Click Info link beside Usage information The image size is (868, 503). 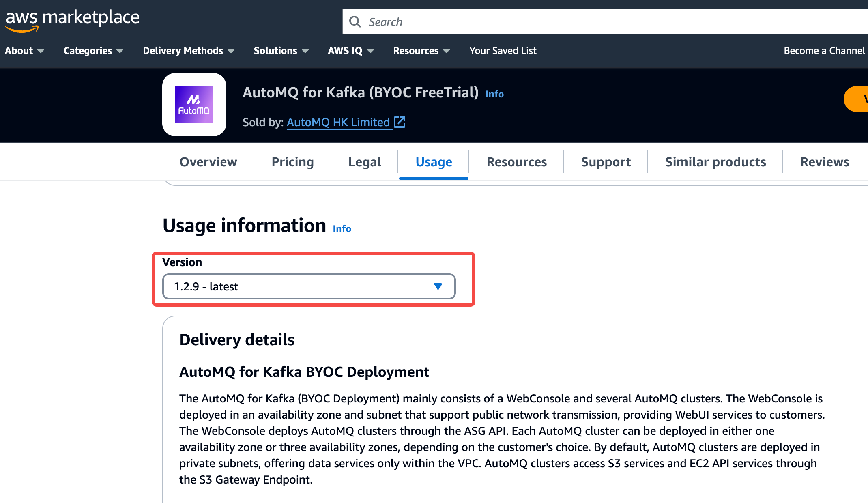click(x=342, y=229)
